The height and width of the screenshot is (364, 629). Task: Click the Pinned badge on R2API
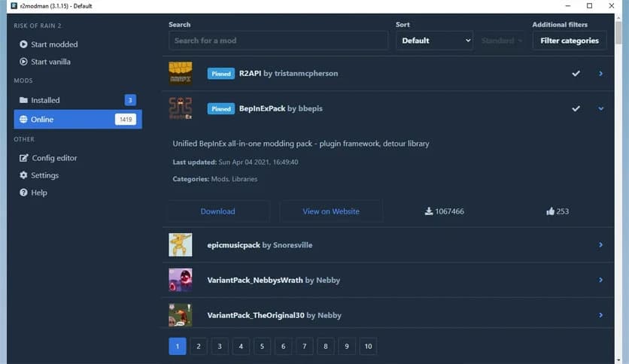(221, 74)
